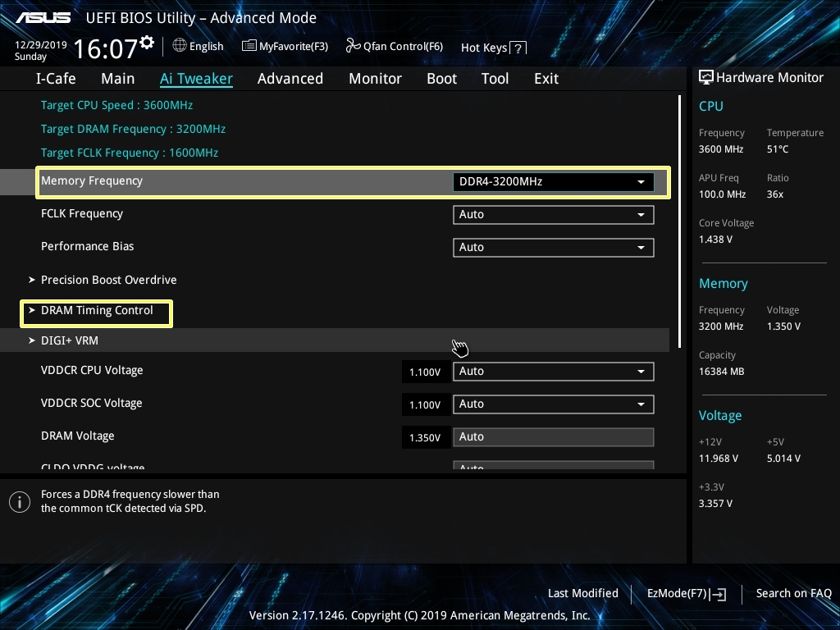This screenshot has width=840, height=630.
Task: Click the Memory Frequency label
Action: (x=92, y=181)
